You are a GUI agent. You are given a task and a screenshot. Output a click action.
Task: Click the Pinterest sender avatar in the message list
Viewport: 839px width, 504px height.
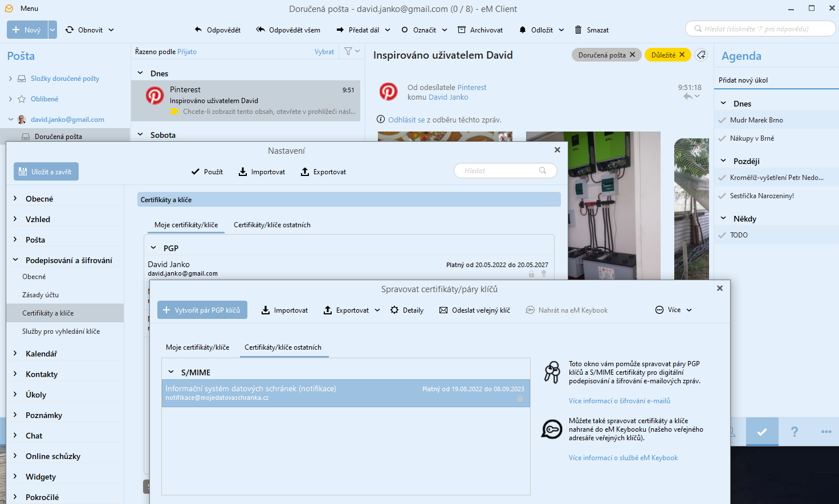[x=154, y=95]
